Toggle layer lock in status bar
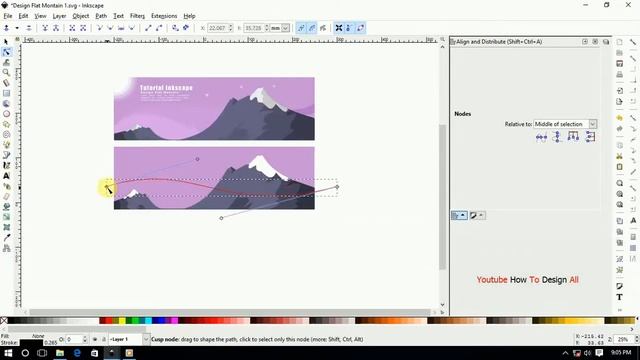Screen dimensions: 640x360 click(104, 339)
